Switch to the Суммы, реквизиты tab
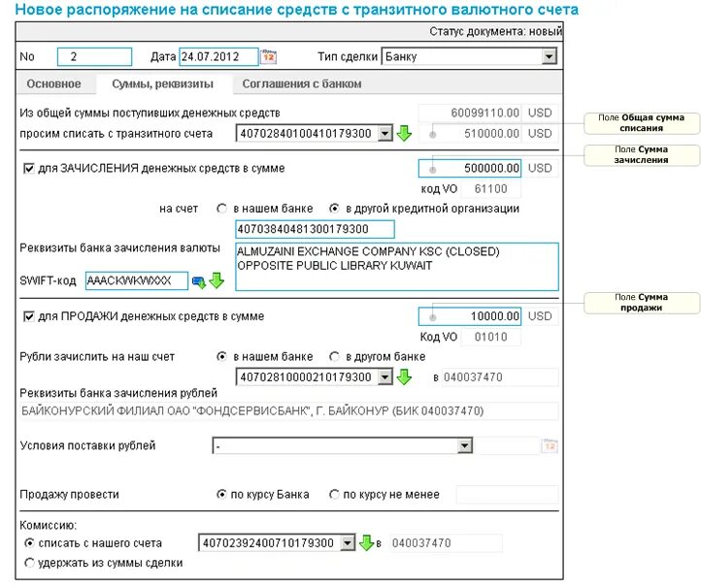The height and width of the screenshot is (588, 701). click(163, 84)
